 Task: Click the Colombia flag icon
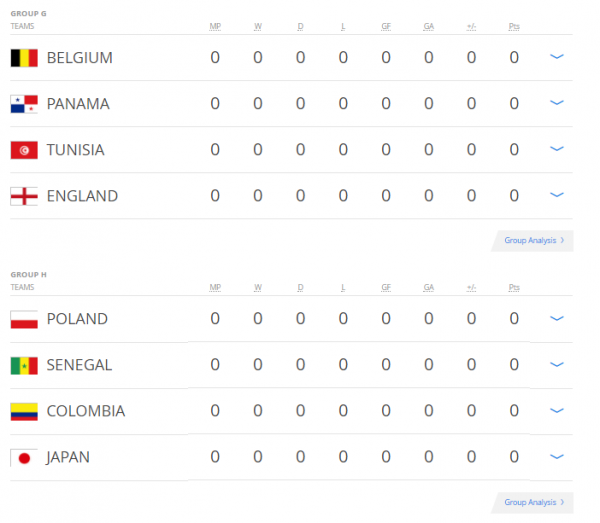click(x=24, y=412)
